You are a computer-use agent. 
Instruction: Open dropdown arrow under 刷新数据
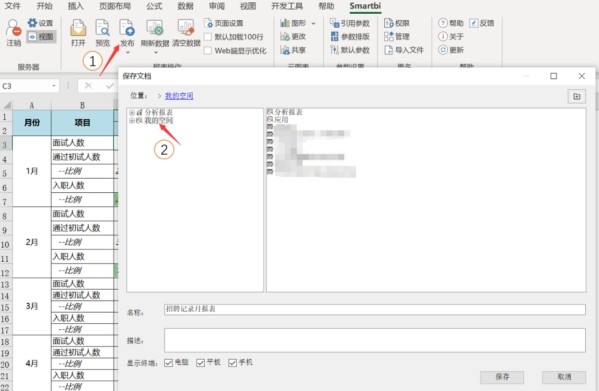[155, 52]
